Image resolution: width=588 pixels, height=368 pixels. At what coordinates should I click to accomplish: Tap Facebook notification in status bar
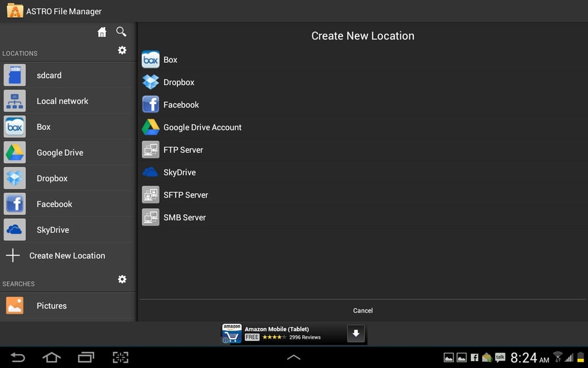pos(474,358)
